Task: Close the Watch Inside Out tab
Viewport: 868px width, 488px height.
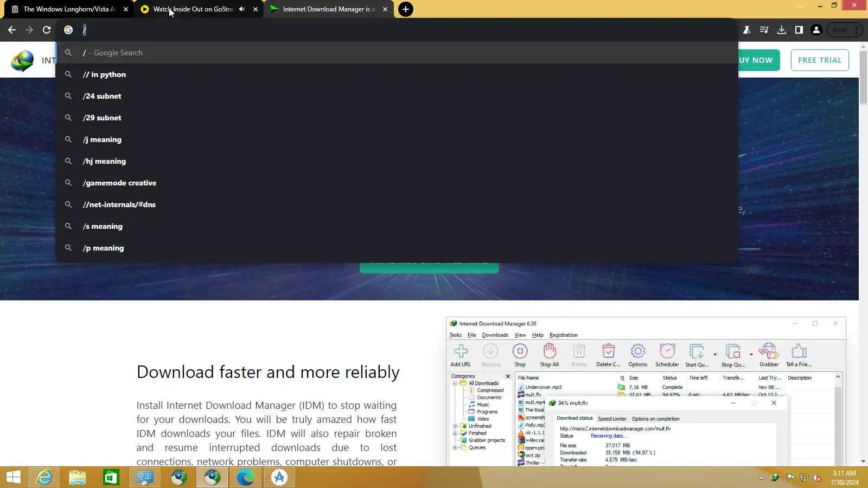Action: 256,9
